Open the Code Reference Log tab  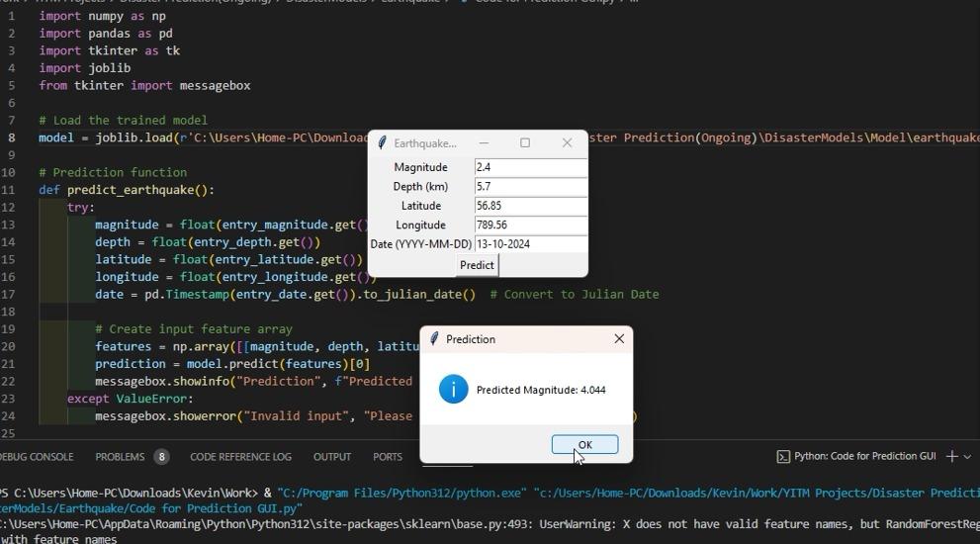point(240,457)
